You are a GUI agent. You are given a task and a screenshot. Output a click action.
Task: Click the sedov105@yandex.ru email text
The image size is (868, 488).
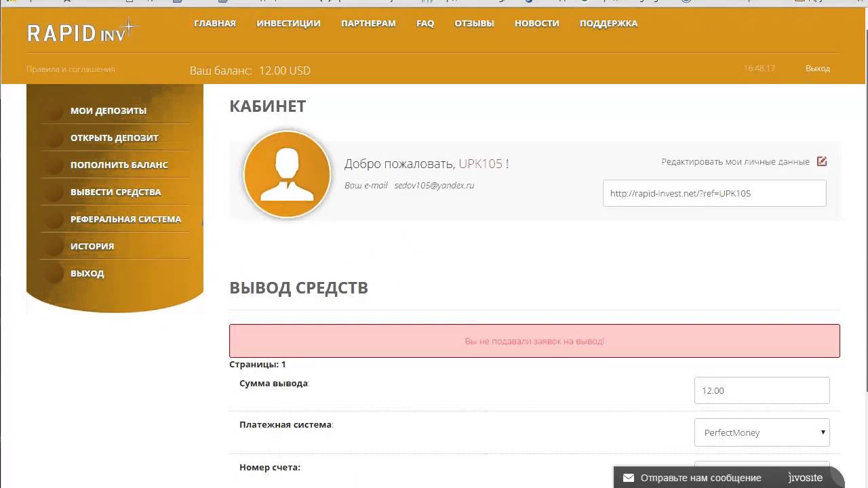434,185
